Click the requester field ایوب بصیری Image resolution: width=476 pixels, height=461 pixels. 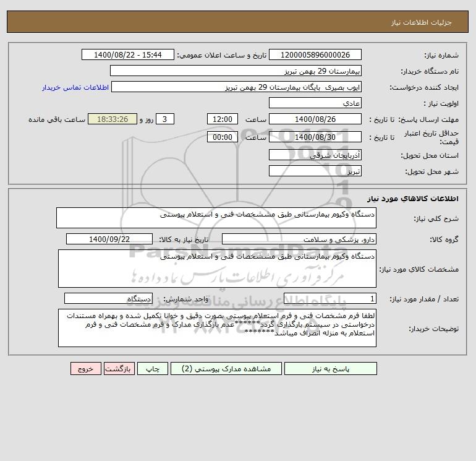[237, 87]
